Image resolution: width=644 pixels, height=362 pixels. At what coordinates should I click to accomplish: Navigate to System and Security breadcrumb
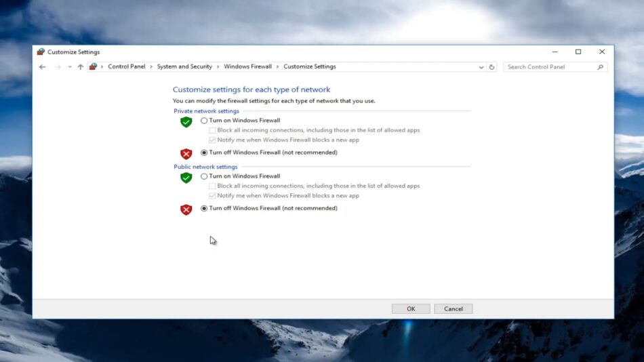184,66
